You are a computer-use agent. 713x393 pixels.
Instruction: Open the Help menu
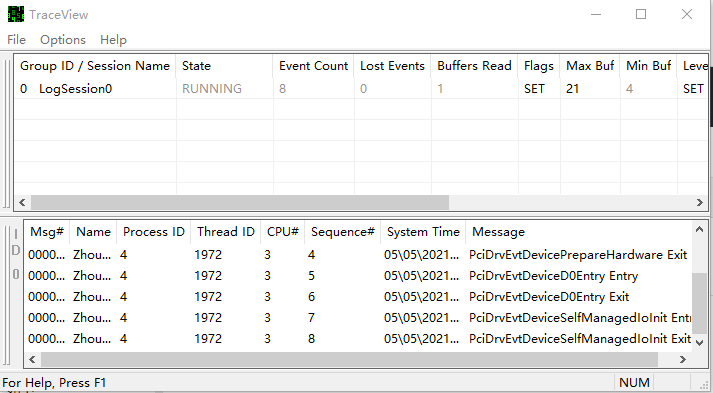(113, 40)
